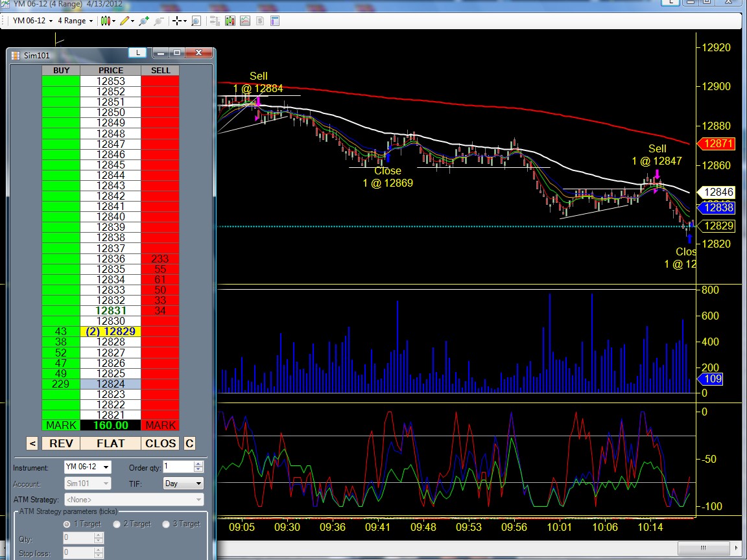This screenshot has width=747, height=560.
Task: Click the white 12846 price marker
Action: coord(716,192)
